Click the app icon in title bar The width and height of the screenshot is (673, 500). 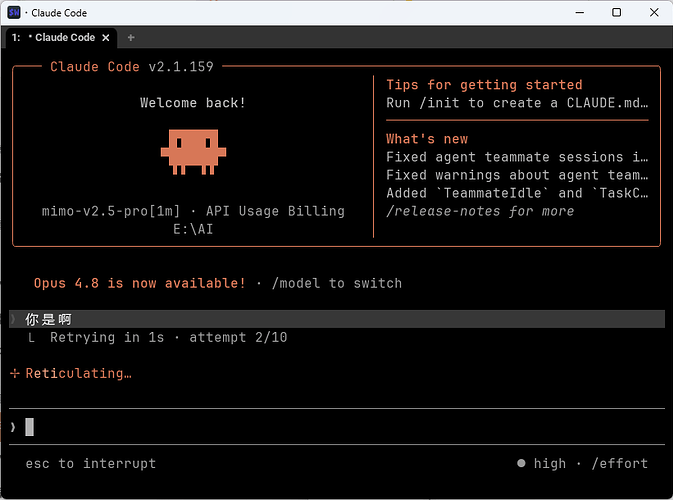14,12
